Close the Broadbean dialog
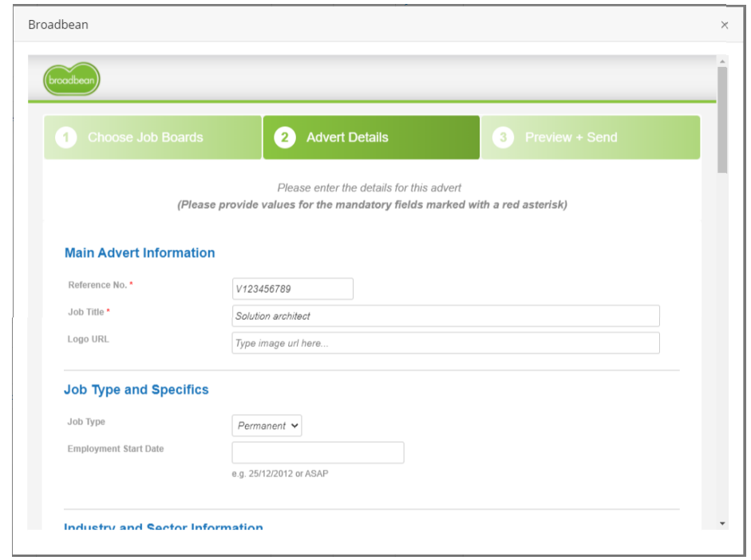751x560 pixels. click(724, 25)
